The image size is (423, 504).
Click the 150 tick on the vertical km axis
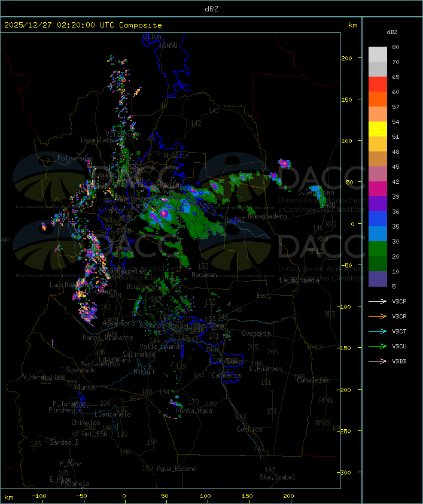tap(346, 99)
